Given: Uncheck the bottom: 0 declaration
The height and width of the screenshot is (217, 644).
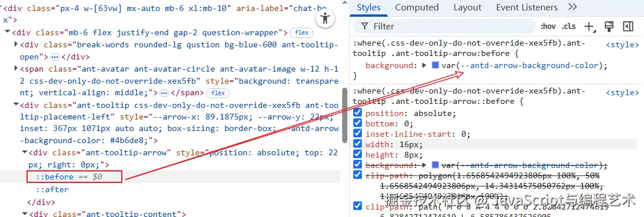Looking at the screenshot, I should pyautogui.click(x=357, y=124).
